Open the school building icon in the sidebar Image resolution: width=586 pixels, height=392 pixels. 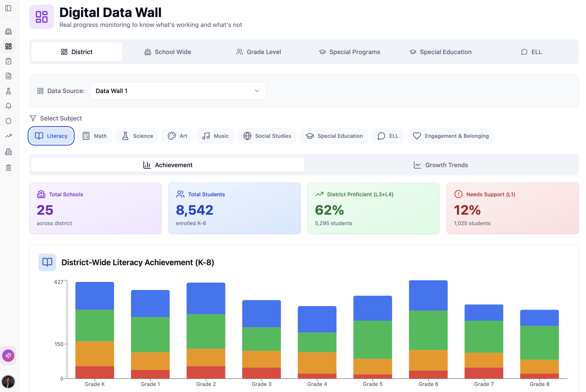[x=9, y=31]
